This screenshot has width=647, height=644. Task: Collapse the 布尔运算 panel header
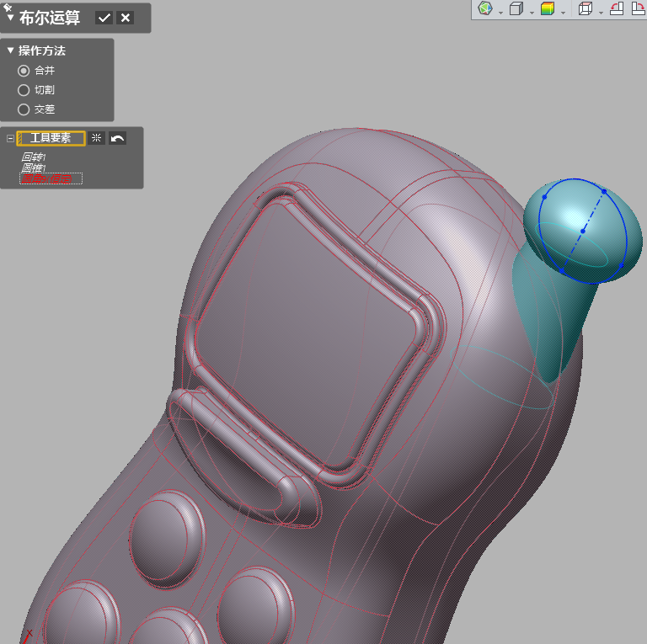[x=10, y=18]
